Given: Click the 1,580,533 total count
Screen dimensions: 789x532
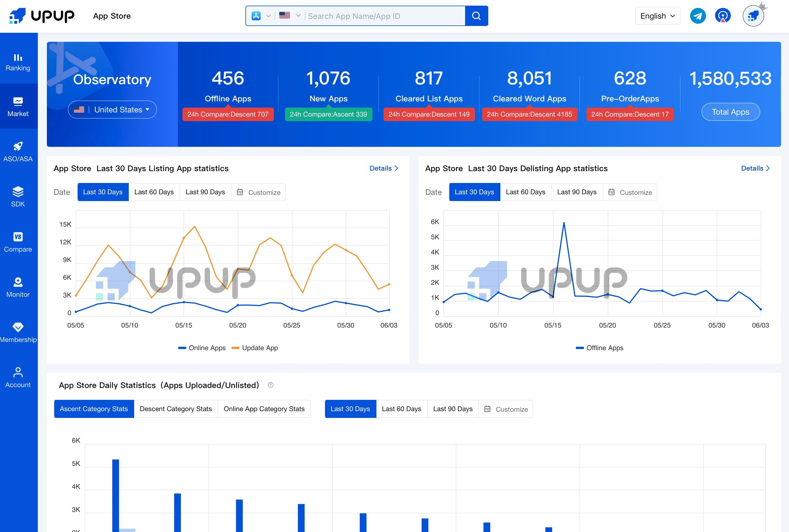Looking at the screenshot, I should (730, 79).
